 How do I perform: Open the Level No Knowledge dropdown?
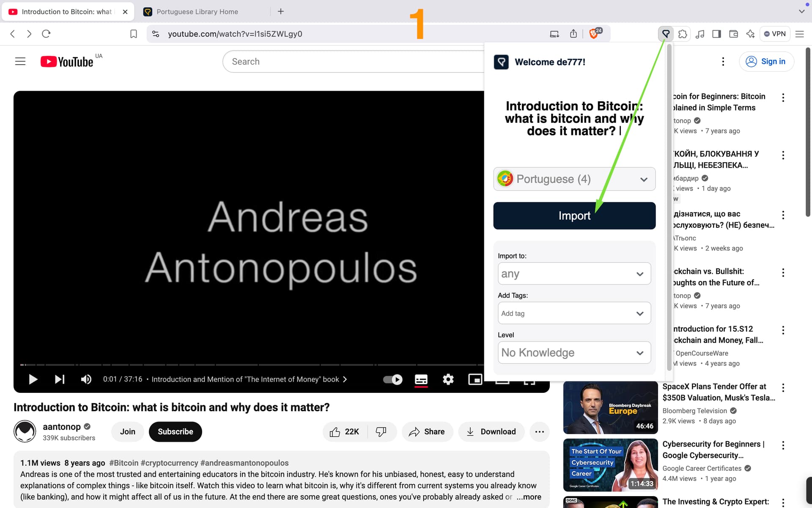click(574, 353)
